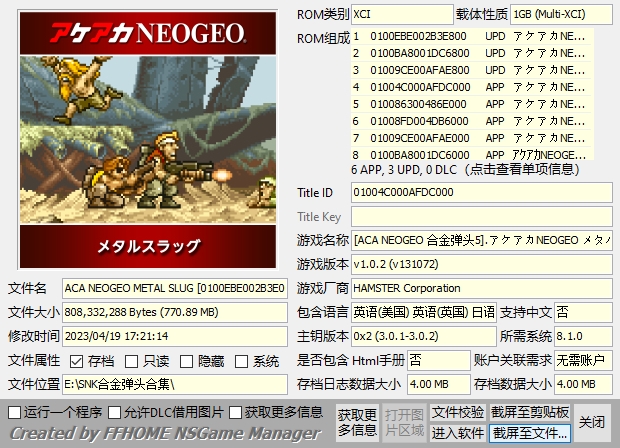Toggle 允许DLC借用图片 option
This screenshot has width=620, height=448.
click(115, 412)
